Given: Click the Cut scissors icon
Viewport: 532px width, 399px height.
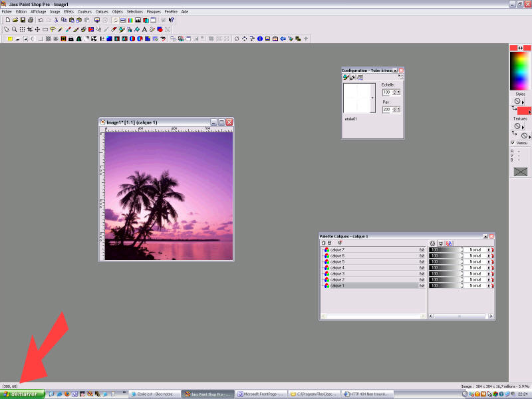Looking at the screenshot, I should tap(56, 20).
